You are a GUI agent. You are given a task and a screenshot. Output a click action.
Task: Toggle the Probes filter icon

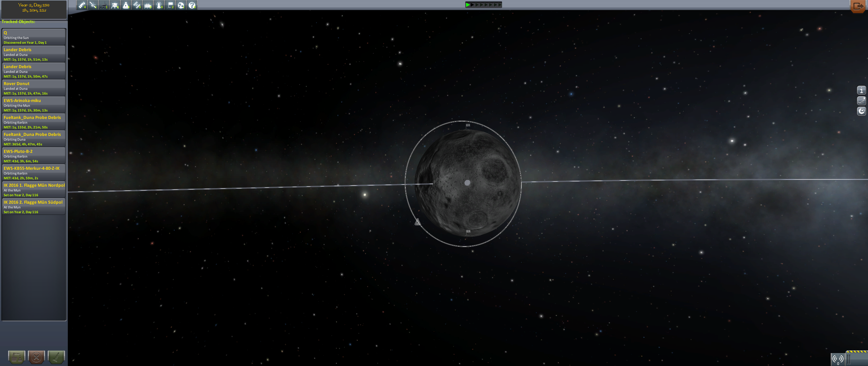[93, 5]
